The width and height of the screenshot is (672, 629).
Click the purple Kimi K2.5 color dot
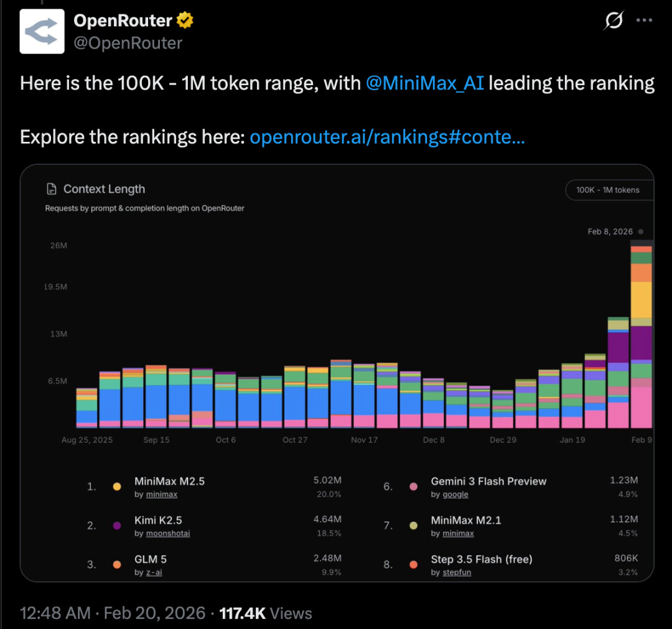point(116,526)
